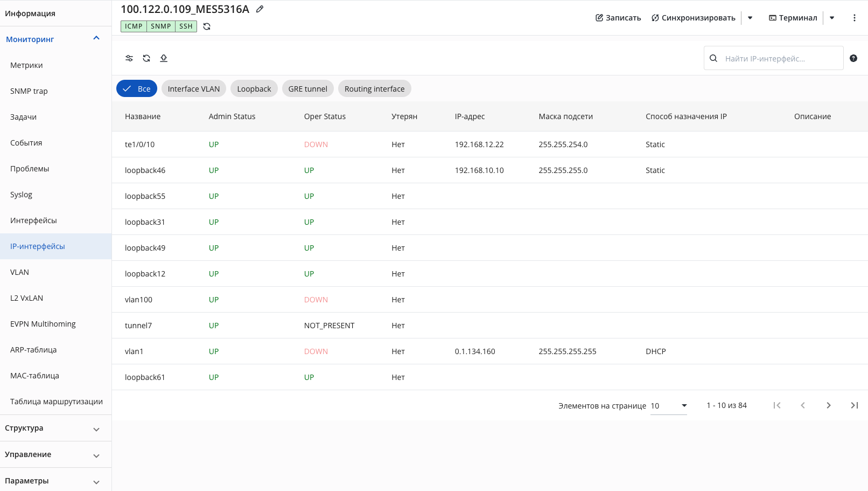The width and height of the screenshot is (868, 491).
Task: Open the help question mark icon
Action: 853,58
